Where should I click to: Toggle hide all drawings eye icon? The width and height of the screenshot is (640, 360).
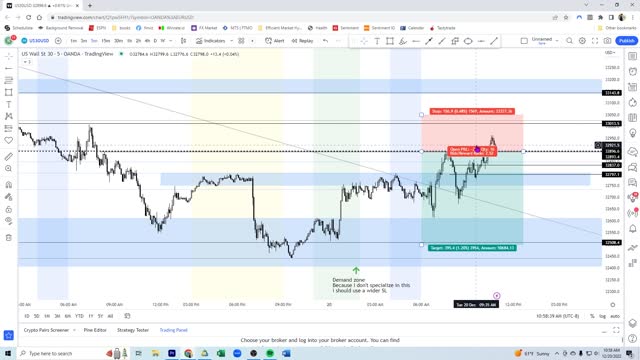pos(9,221)
